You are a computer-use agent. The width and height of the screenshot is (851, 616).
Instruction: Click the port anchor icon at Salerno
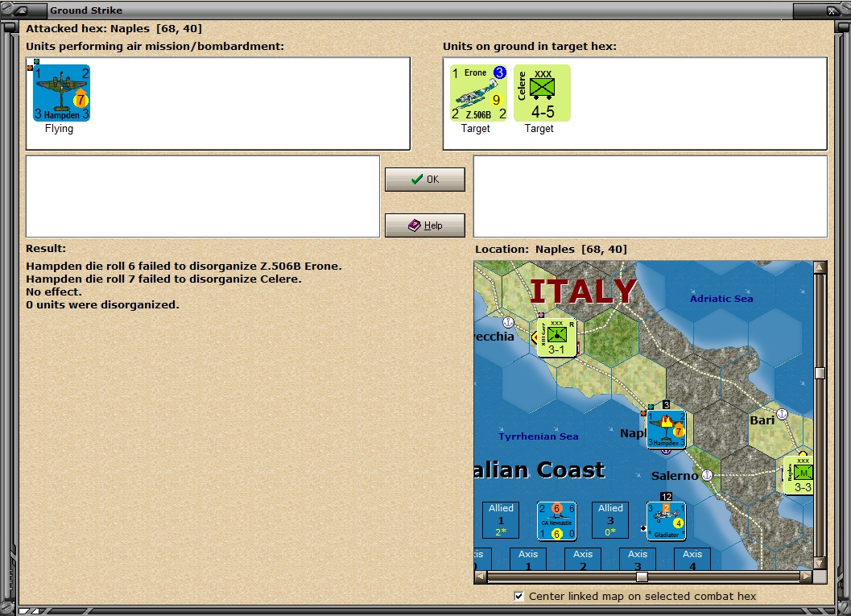click(x=707, y=475)
